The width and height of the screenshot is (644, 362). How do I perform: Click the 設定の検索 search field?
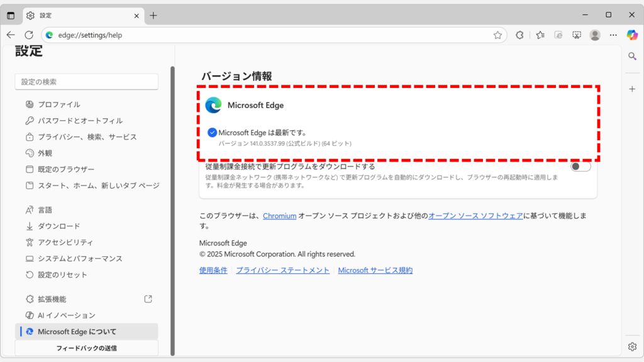point(86,82)
